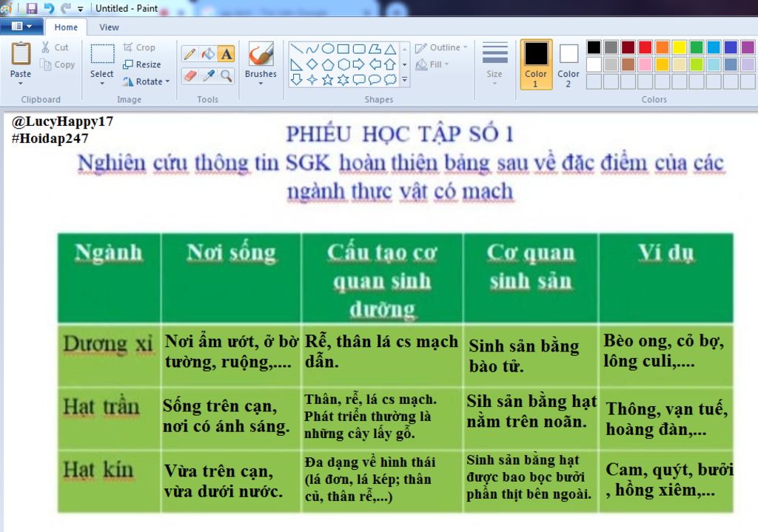This screenshot has height=532, width=758.
Task: Pick the orange color swatch
Action: (x=663, y=47)
